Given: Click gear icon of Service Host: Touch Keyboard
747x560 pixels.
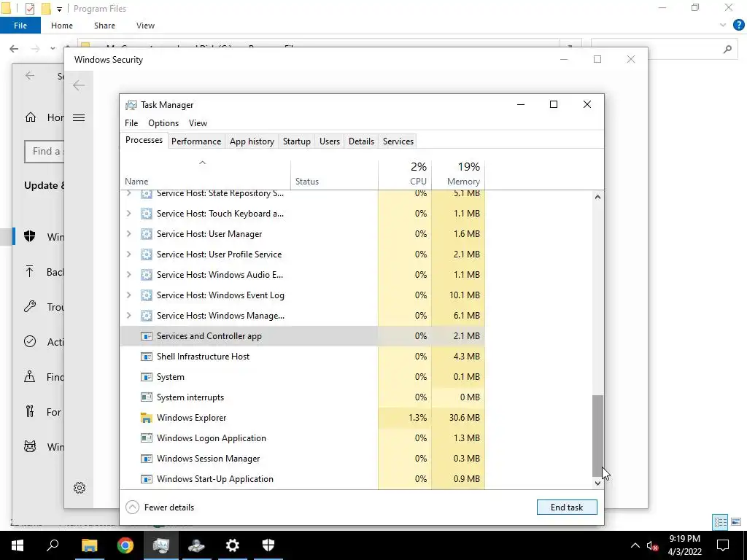Looking at the screenshot, I should click(x=146, y=214).
